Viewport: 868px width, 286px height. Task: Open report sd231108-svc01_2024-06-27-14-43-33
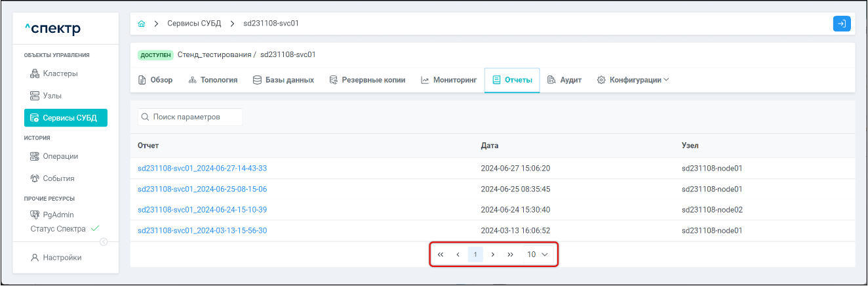[x=202, y=169]
